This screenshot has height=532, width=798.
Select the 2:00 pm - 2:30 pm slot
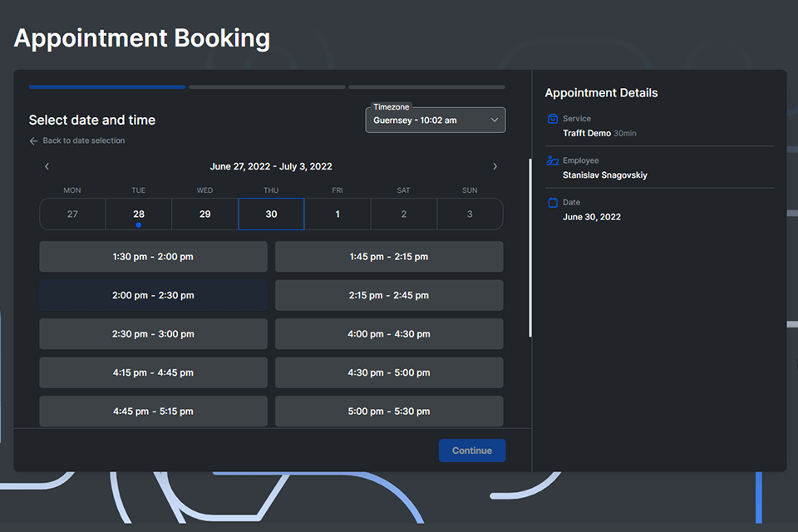pos(153,295)
